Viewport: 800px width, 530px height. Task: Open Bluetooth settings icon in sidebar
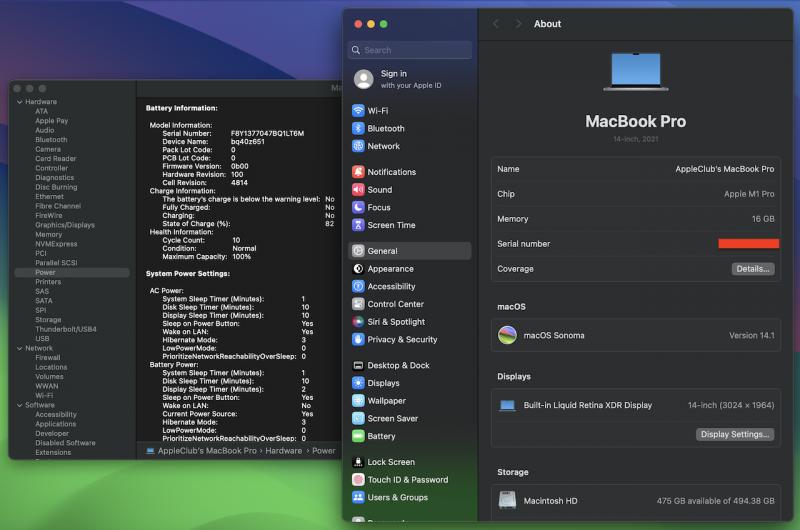click(358, 129)
